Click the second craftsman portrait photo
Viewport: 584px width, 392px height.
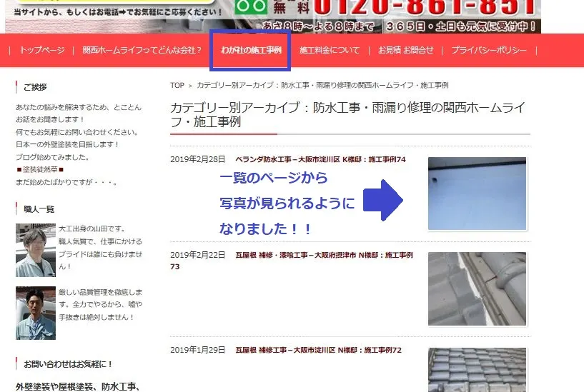(35, 313)
